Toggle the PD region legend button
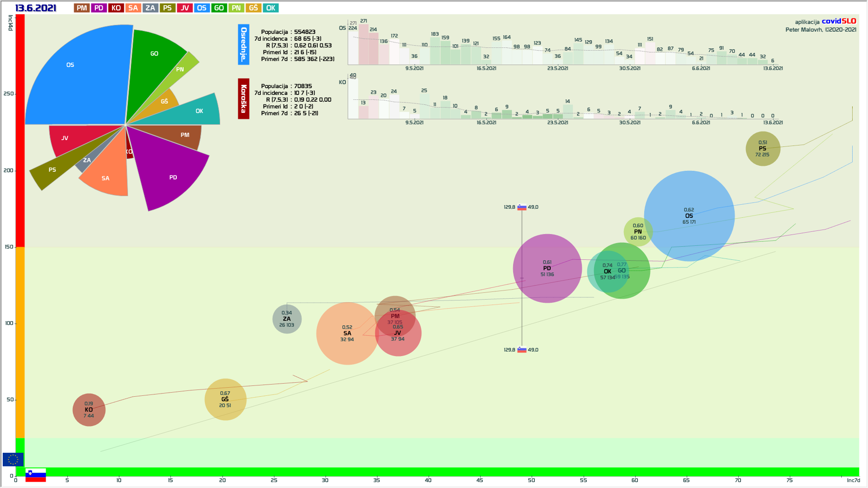Image resolution: width=868 pixels, height=488 pixels. pos(99,8)
